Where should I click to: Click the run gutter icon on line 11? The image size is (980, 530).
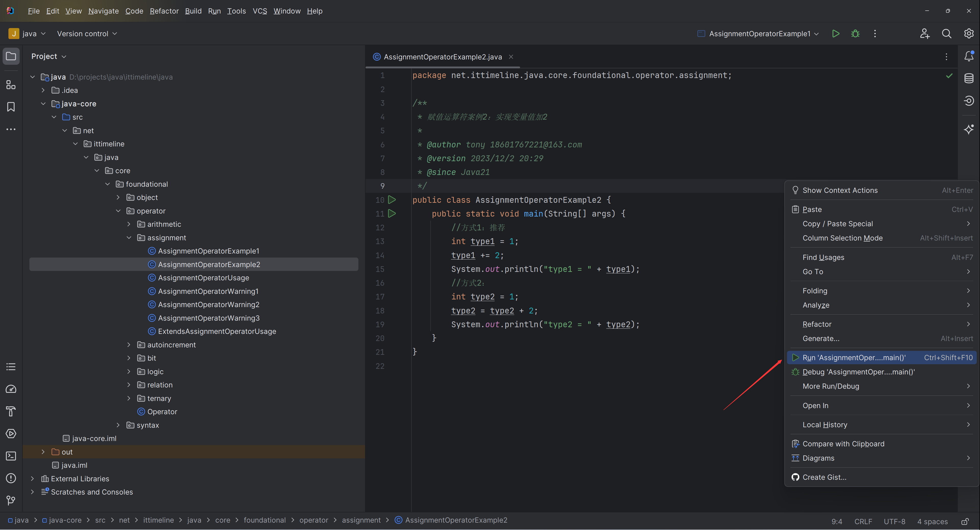coord(392,213)
